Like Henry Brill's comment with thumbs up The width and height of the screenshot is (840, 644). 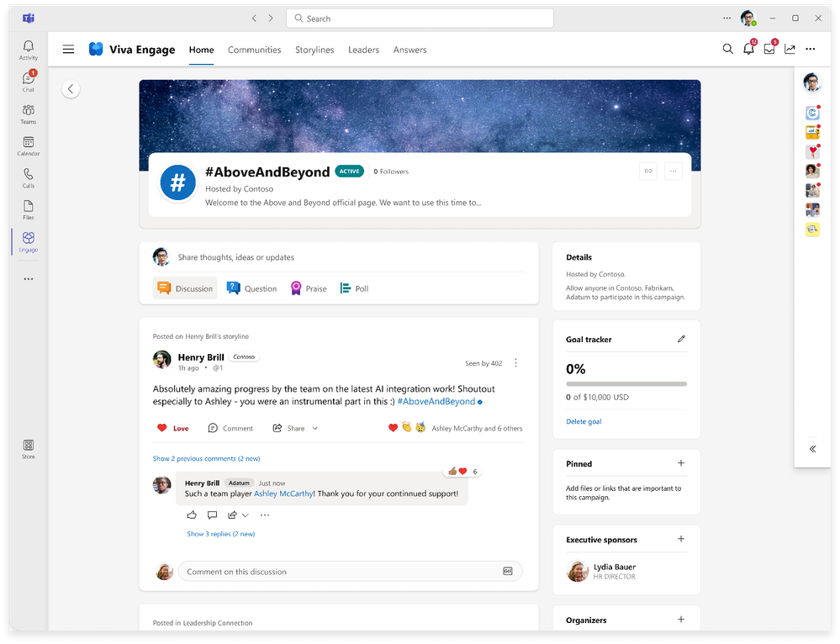point(192,515)
